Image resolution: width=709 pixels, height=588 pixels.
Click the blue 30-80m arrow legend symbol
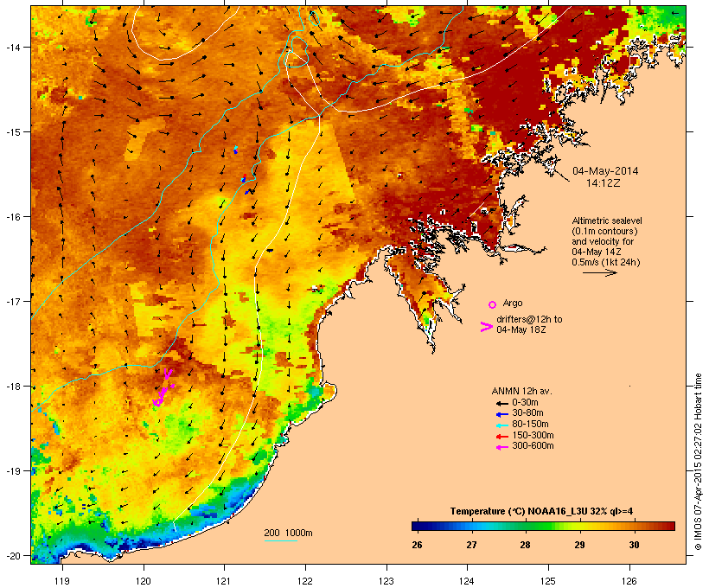pos(501,414)
